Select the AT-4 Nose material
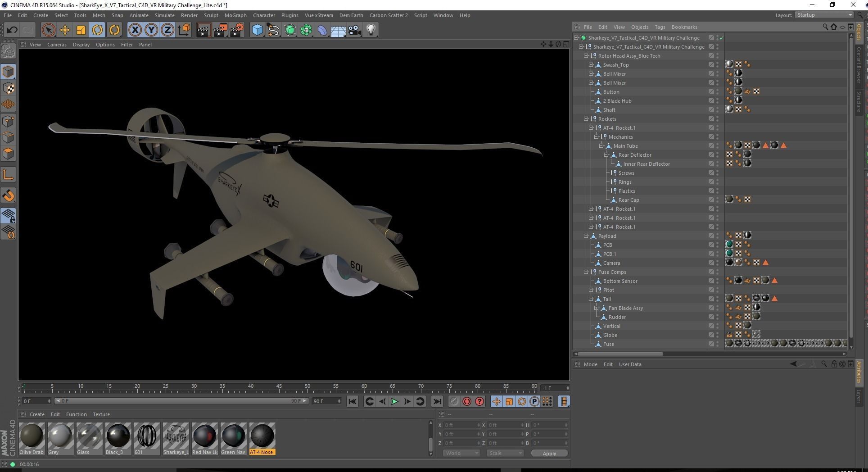Image resolution: width=868 pixels, height=472 pixels. (262, 439)
